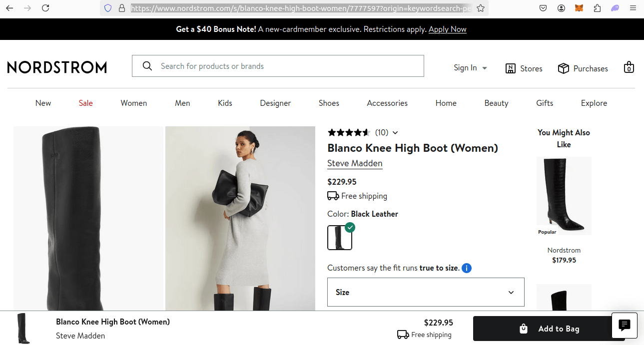Image resolution: width=644 pixels, height=345 pixels.
Task: Click the browser forward arrow
Action: [27, 8]
